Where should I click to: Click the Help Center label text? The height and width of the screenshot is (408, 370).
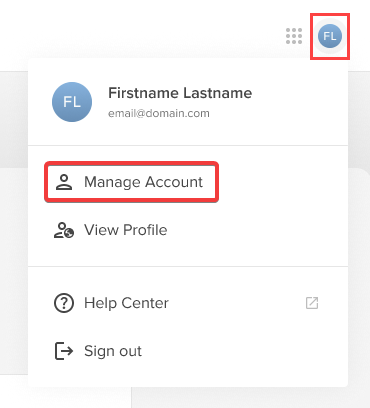126,303
